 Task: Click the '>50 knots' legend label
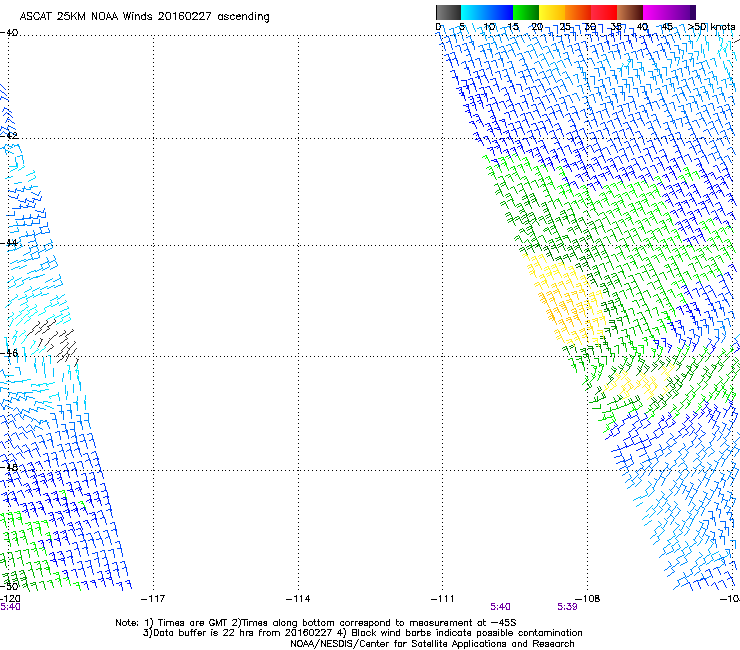tap(711, 27)
